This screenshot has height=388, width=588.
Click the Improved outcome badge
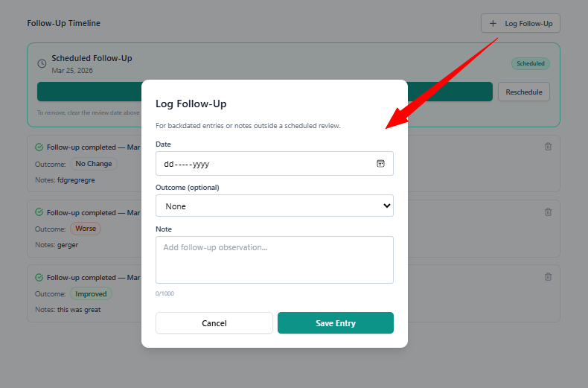(91, 294)
